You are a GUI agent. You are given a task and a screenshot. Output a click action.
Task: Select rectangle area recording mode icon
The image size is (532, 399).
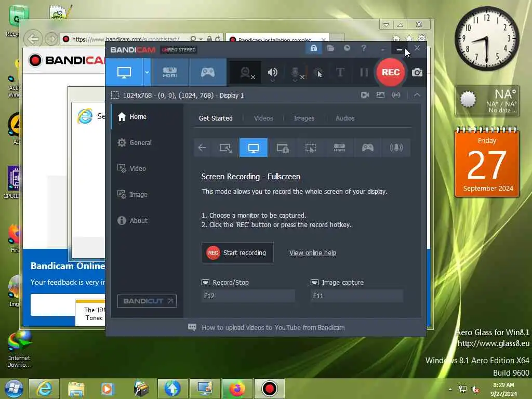(x=225, y=148)
